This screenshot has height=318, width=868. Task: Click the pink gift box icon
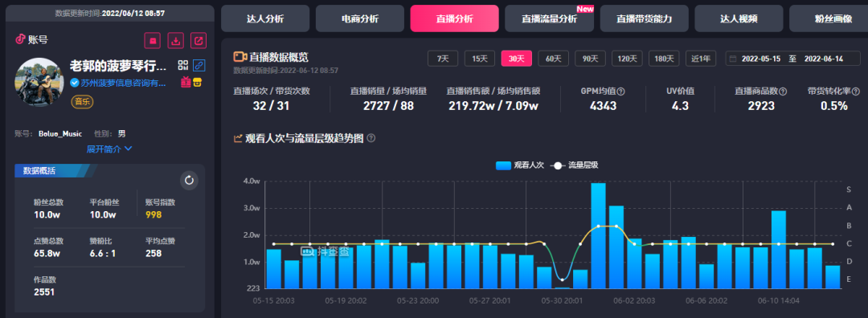click(x=186, y=82)
